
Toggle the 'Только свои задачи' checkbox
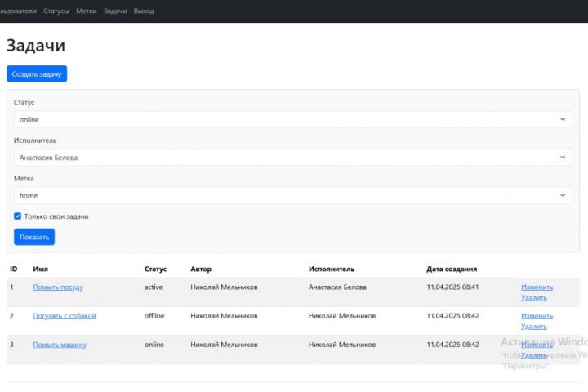click(x=18, y=216)
